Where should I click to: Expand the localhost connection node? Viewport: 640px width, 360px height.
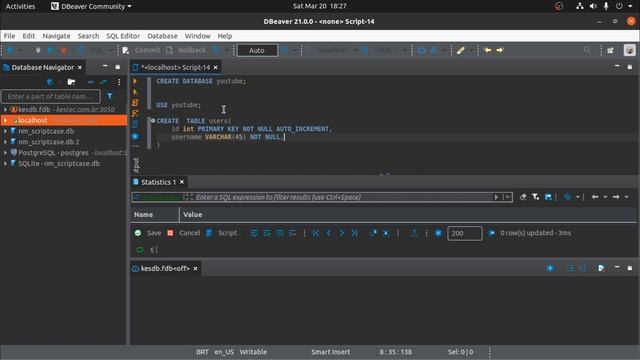[5, 120]
